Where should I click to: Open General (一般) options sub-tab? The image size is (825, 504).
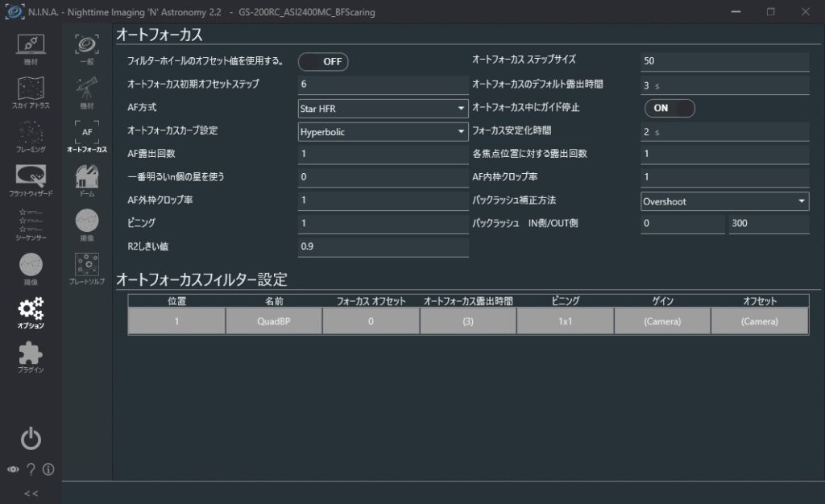coord(87,49)
